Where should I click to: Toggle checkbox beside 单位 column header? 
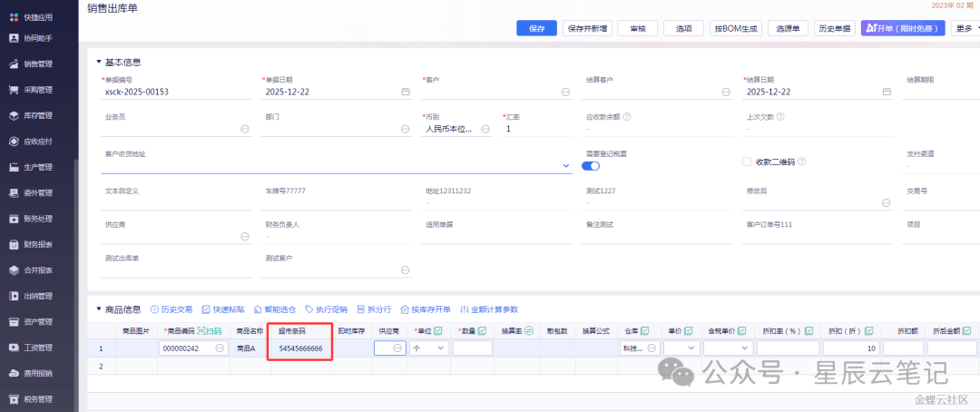pos(438,331)
